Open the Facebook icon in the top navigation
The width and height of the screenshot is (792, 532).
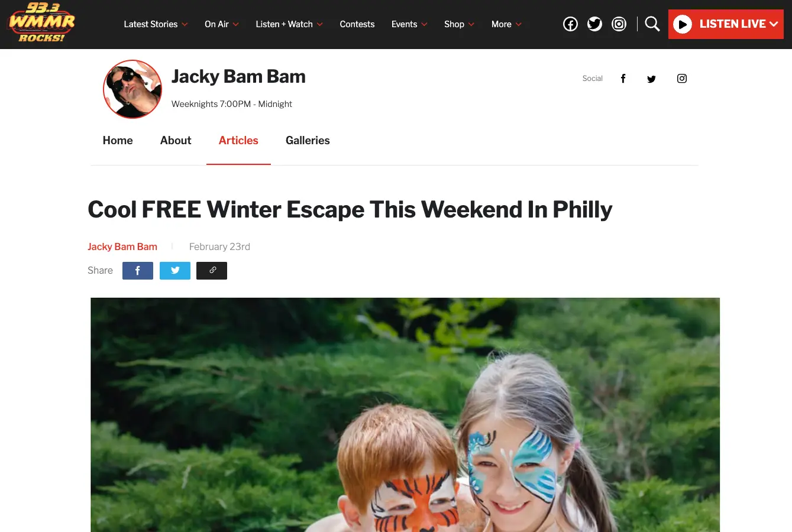570,24
